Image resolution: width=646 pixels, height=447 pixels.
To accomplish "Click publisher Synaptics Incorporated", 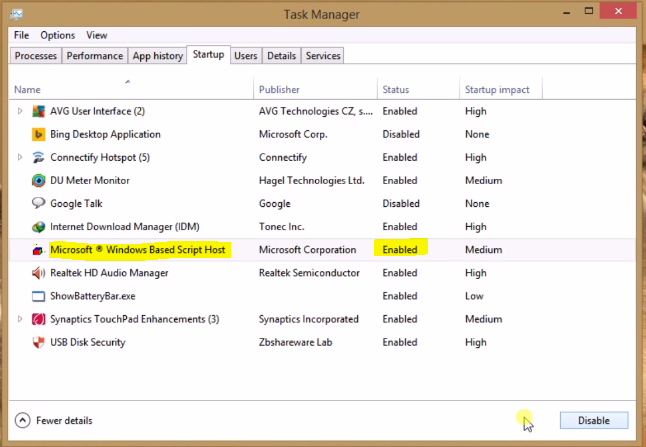I will click(x=309, y=319).
